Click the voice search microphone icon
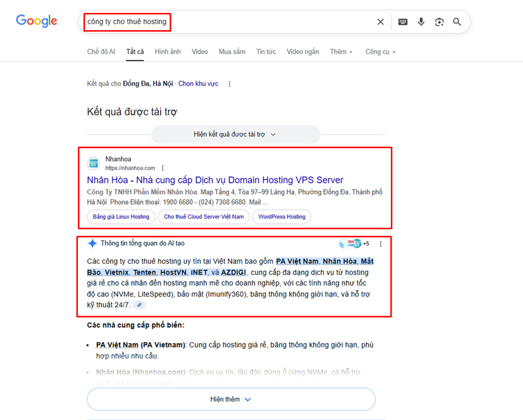The height and width of the screenshot is (420, 523). click(x=420, y=22)
